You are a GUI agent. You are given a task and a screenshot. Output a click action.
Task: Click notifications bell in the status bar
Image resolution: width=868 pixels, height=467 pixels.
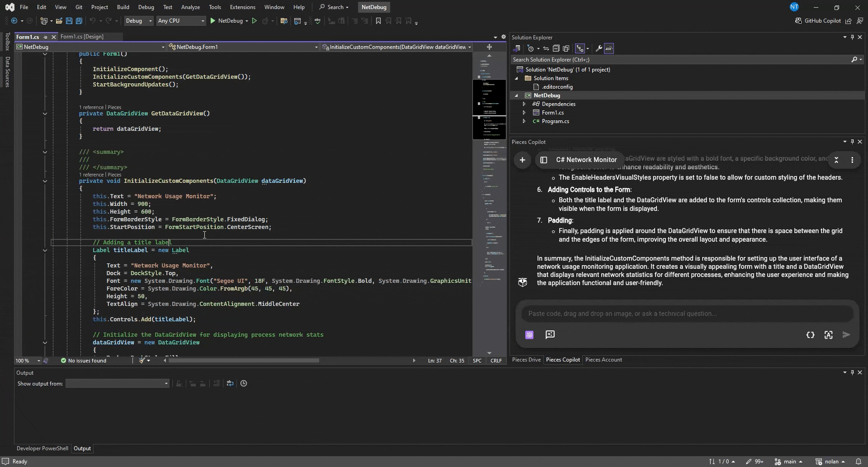coord(859,462)
